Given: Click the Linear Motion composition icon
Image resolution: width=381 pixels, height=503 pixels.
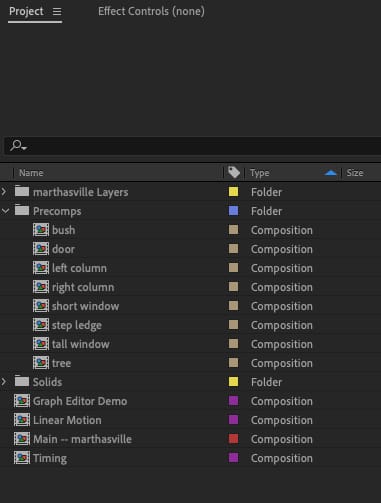Looking at the screenshot, I should point(22,420).
